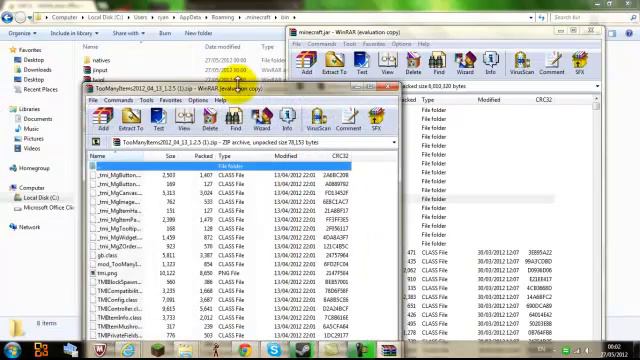Viewport: 640px width, 360px height.
Task: Click Test icon in TooManyItems WinRAR window
Action: point(158,119)
